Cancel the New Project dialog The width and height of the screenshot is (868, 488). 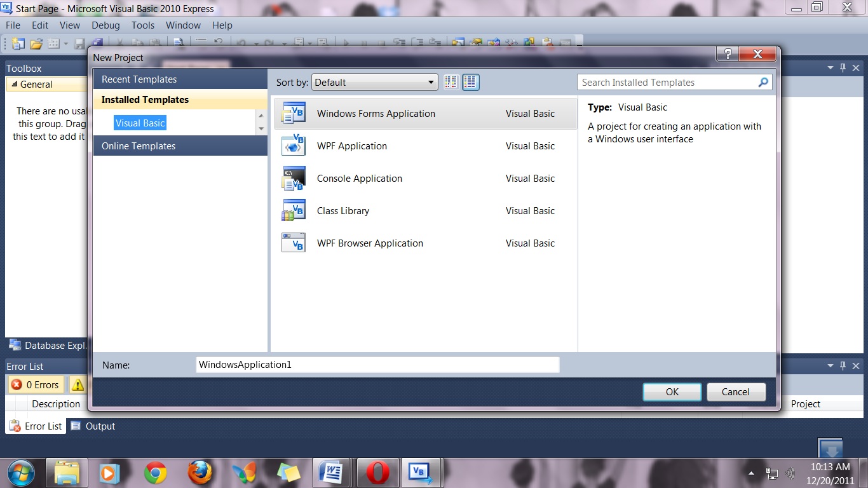pos(736,392)
